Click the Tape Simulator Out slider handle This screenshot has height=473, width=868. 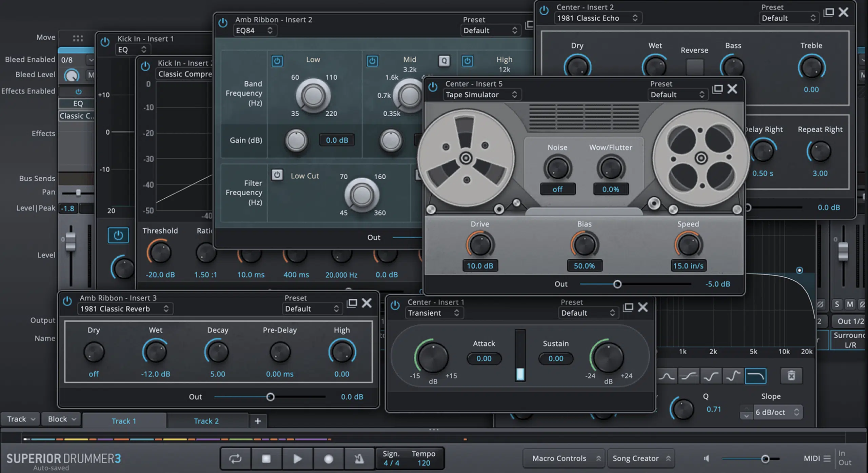pos(617,284)
